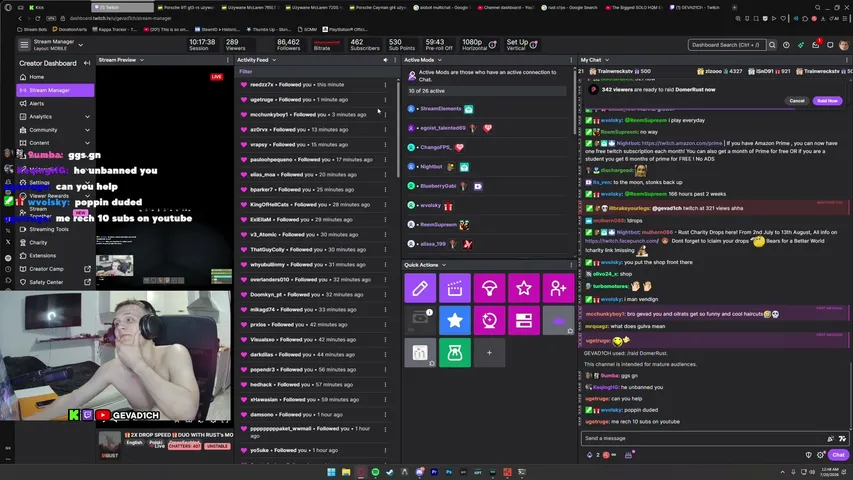Viewport: 853px width, 480px height.
Task: Open Active Mods panel three-dot options
Action: click(x=571, y=60)
